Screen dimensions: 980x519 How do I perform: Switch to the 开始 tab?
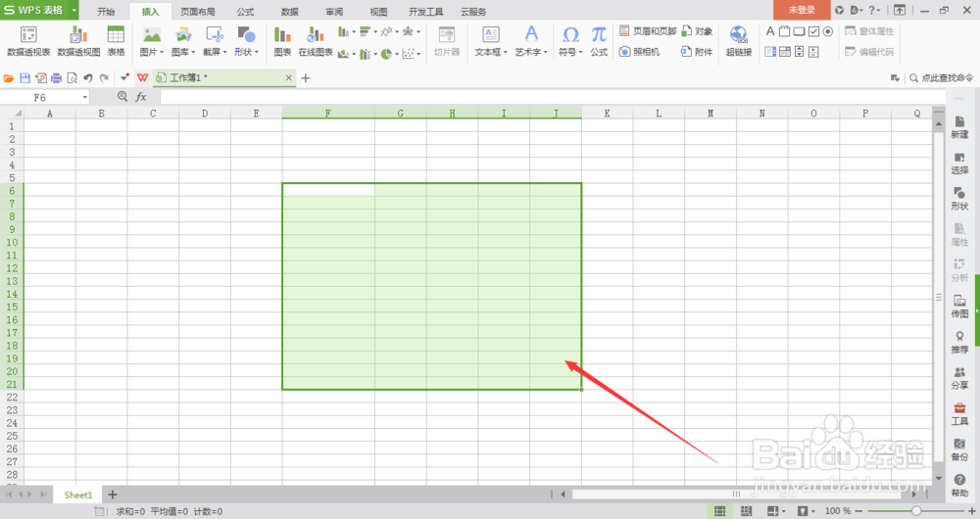point(106,11)
